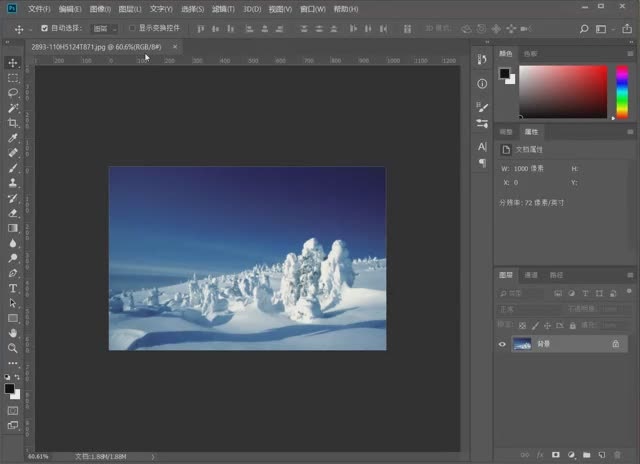640x464 pixels.
Task: Toggle lock position in Layers panel
Action: (547, 326)
